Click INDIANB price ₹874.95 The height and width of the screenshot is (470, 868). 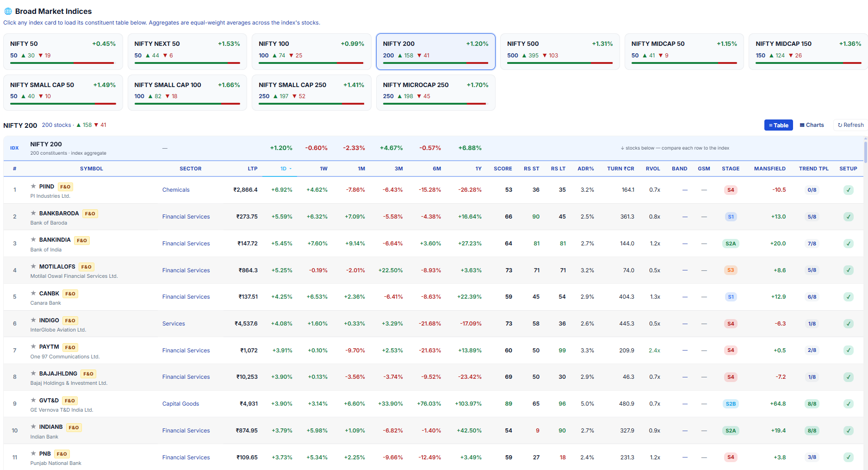247,431
